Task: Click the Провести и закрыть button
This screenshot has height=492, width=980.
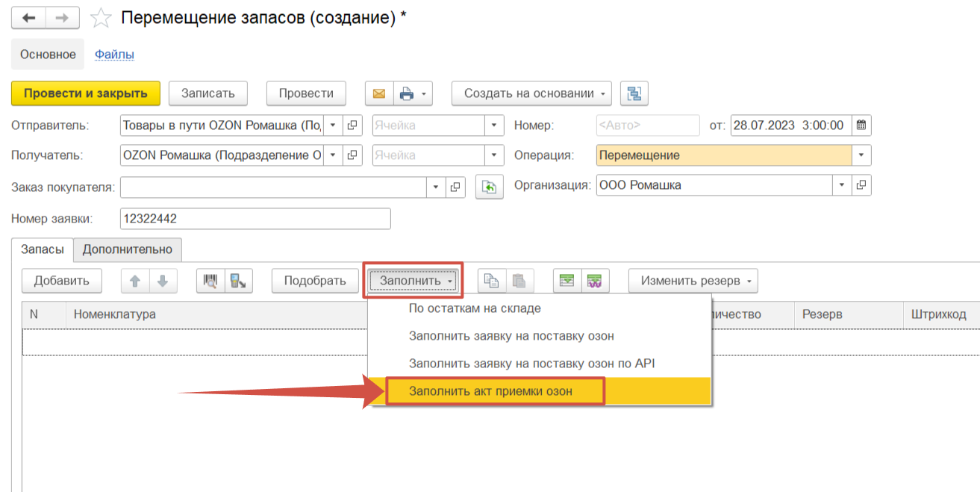Action: click(x=86, y=93)
